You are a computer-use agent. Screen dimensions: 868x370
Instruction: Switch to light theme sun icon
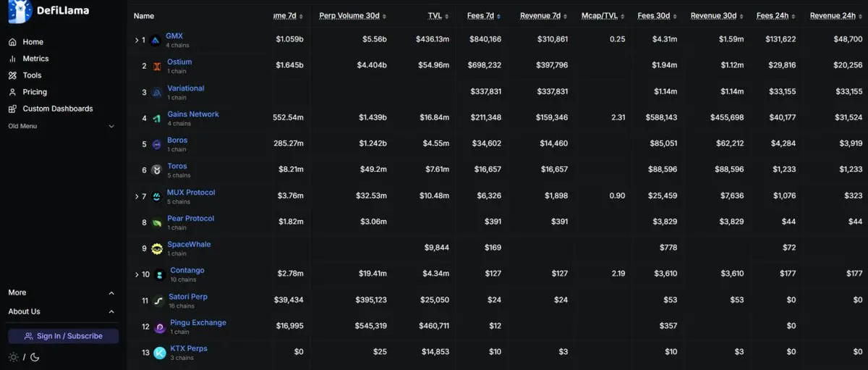click(x=12, y=357)
